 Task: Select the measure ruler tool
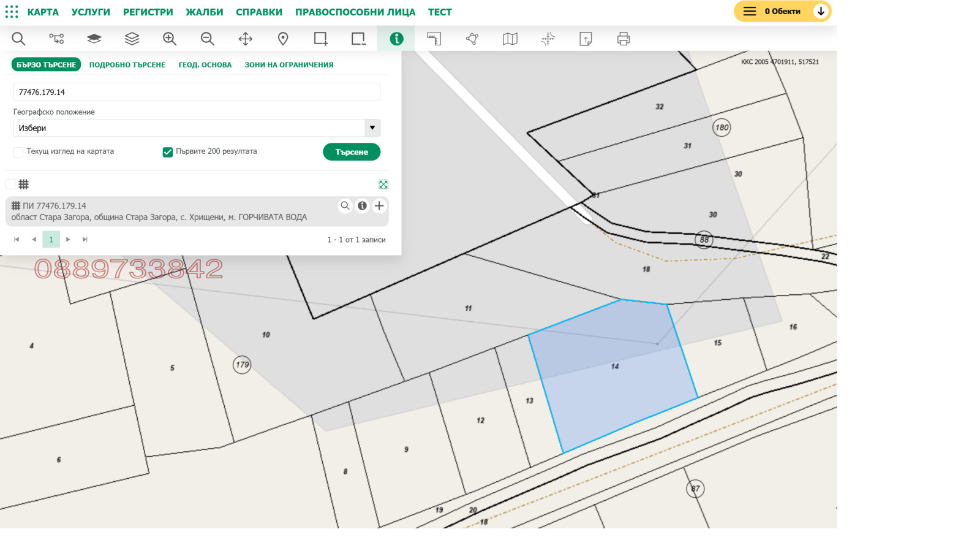(434, 39)
